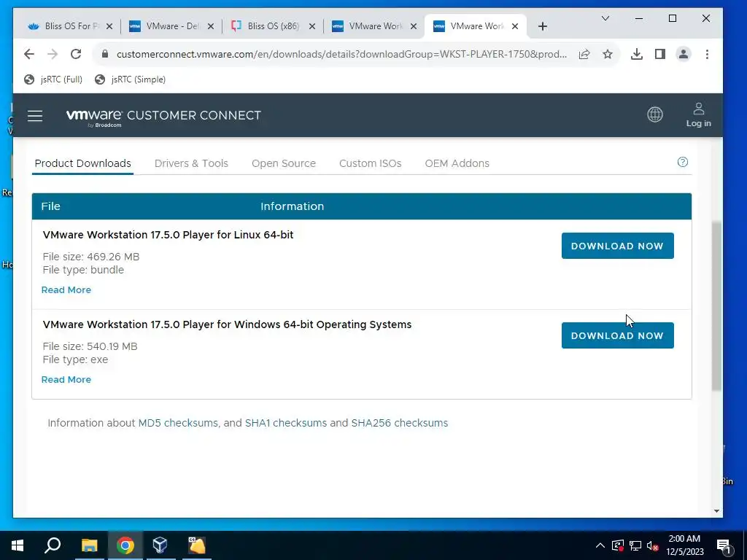Open the taskbar clock showing 2:00 AM
This screenshot has width=747, height=560.
click(684, 545)
